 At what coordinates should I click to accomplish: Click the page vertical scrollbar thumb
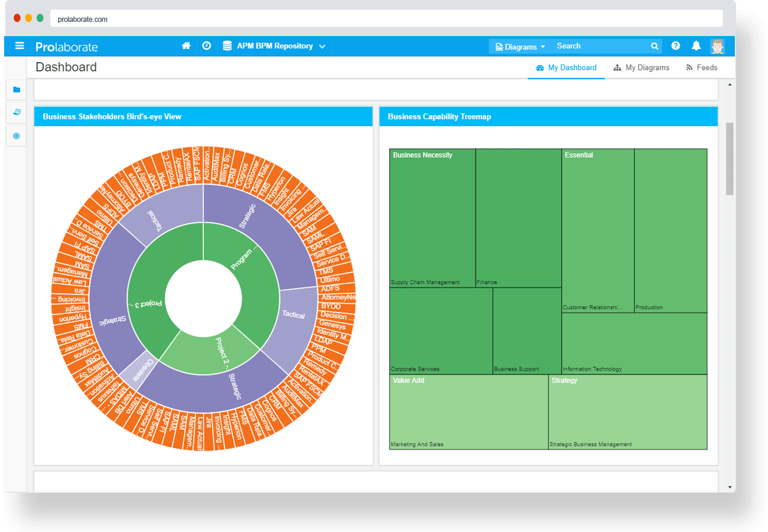coord(730,158)
